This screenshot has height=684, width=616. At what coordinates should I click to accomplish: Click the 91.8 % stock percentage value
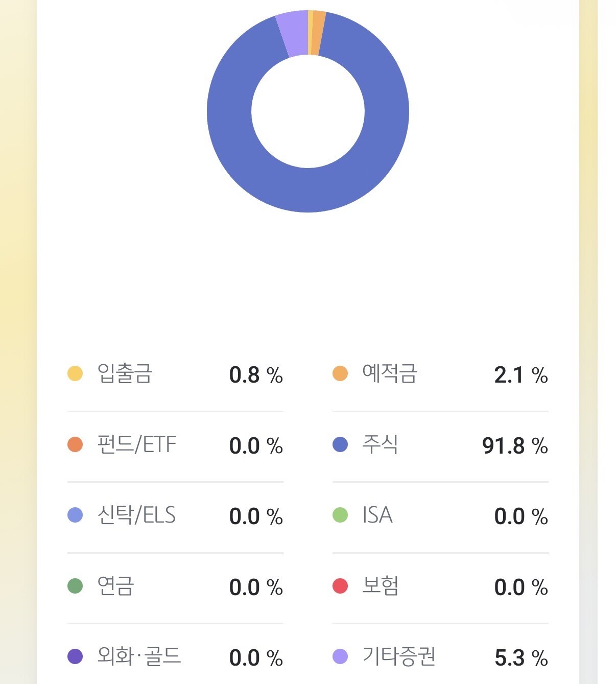pos(515,446)
